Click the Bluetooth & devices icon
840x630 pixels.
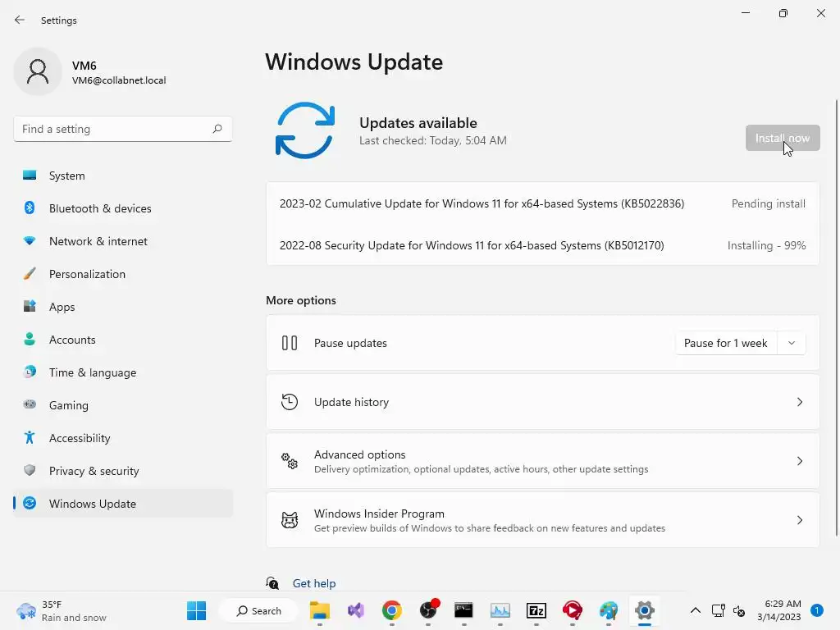pyautogui.click(x=30, y=208)
